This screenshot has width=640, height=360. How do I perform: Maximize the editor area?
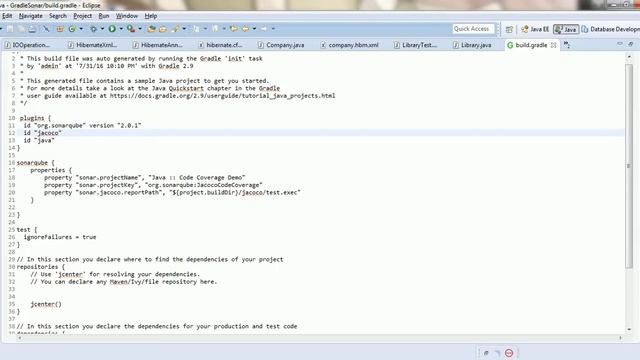631,44
